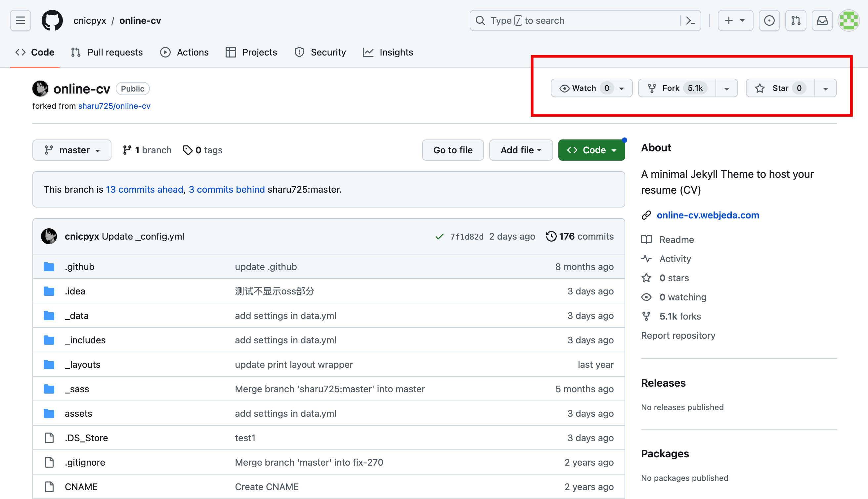
Task: Open the Add file dropdown
Action: [x=521, y=150]
